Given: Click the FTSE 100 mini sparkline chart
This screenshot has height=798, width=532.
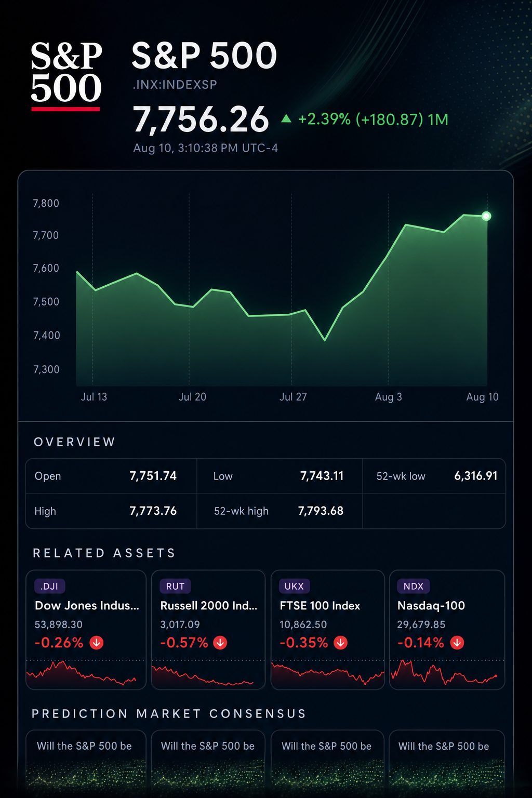Looking at the screenshot, I should pyautogui.click(x=328, y=673).
